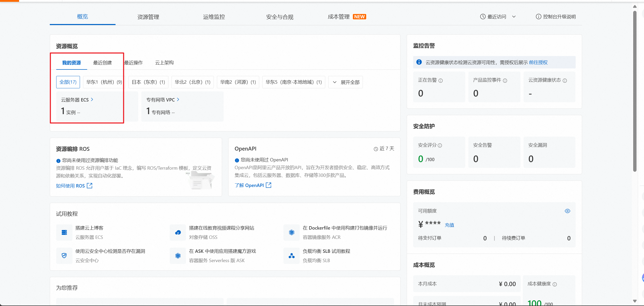This screenshot has height=306, width=644.
Task: Click the OSS cloud icon for 搭建在线教育视频课程分享网站
Action: 178,232
